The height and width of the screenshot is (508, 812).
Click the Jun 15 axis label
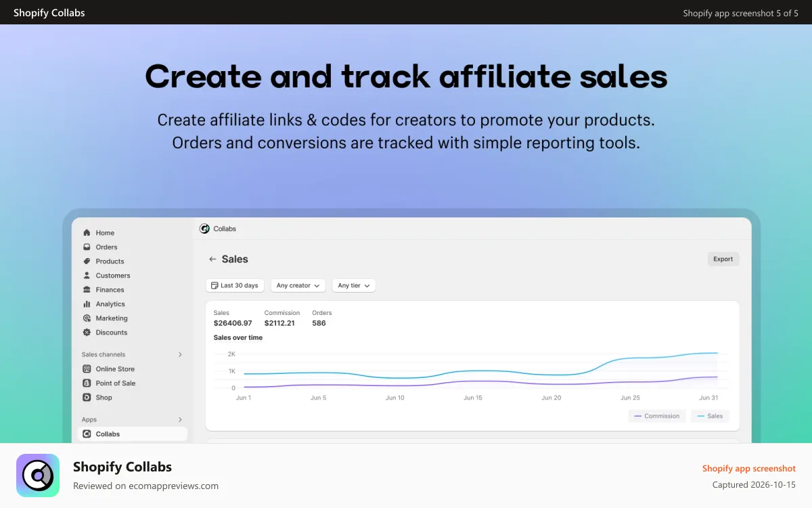473,398
